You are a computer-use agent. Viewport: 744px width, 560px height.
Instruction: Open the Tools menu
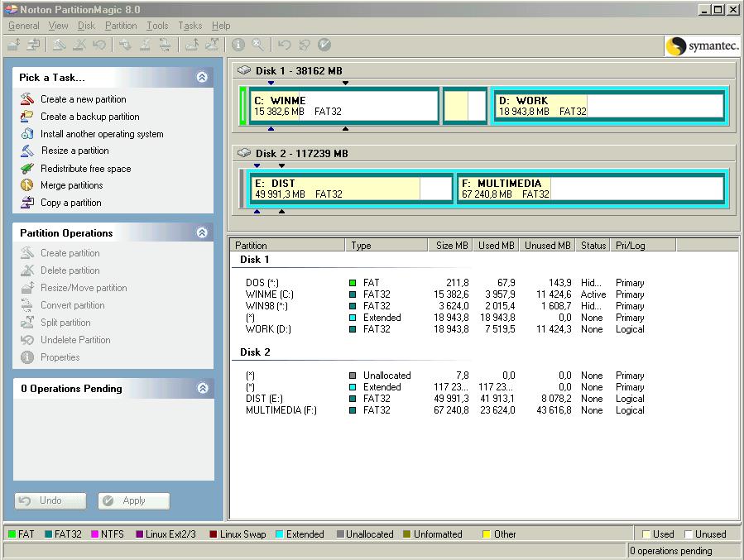click(157, 26)
